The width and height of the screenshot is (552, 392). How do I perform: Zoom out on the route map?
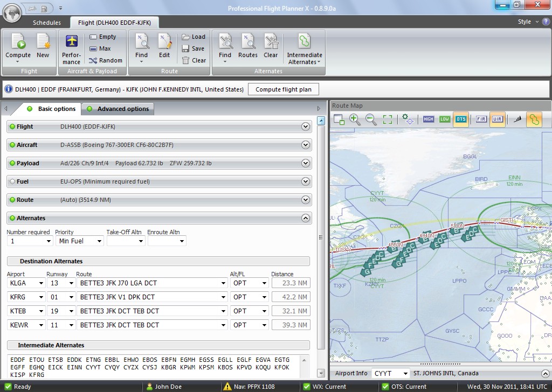click(x=370, y=120)
